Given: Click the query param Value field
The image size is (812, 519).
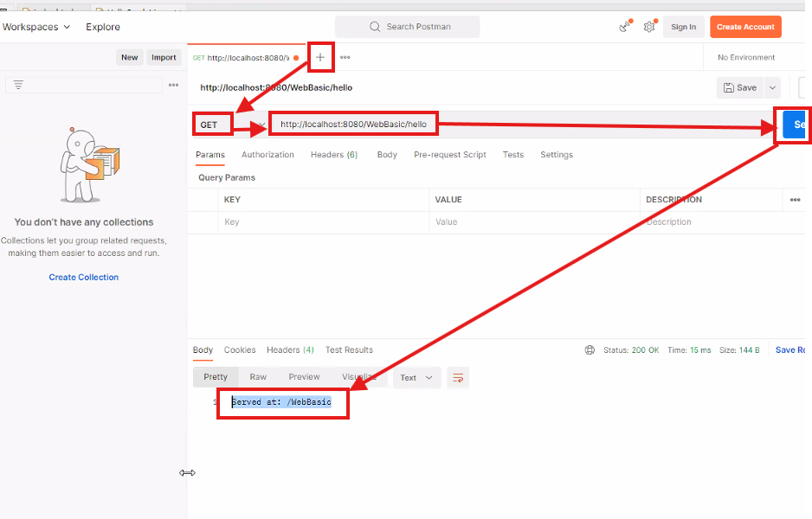Looking at the screenshot, I should pos(534,222).
